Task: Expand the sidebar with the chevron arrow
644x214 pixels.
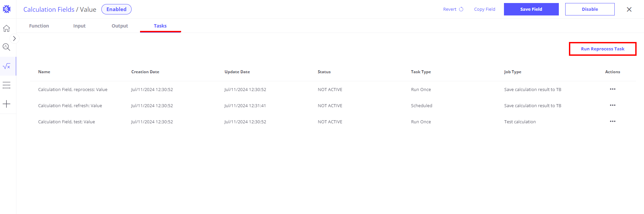Action: pos(14,39)
